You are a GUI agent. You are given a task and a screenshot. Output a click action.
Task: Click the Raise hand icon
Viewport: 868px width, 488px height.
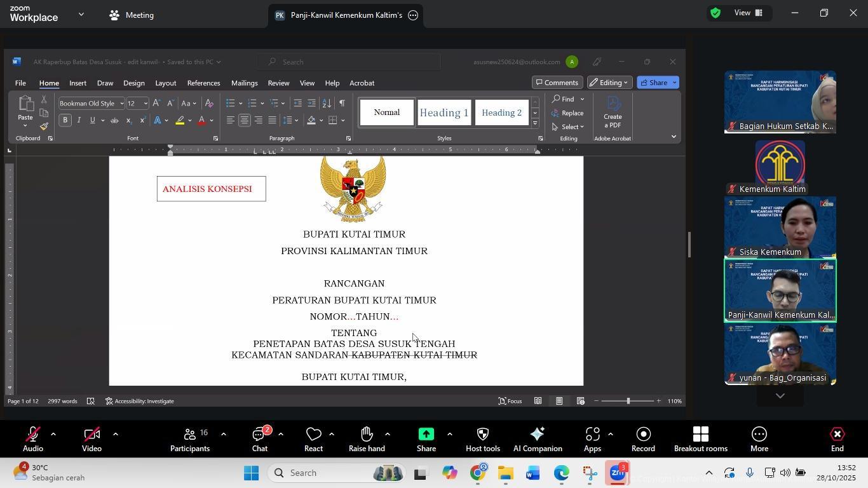click(x=367, y=438)
